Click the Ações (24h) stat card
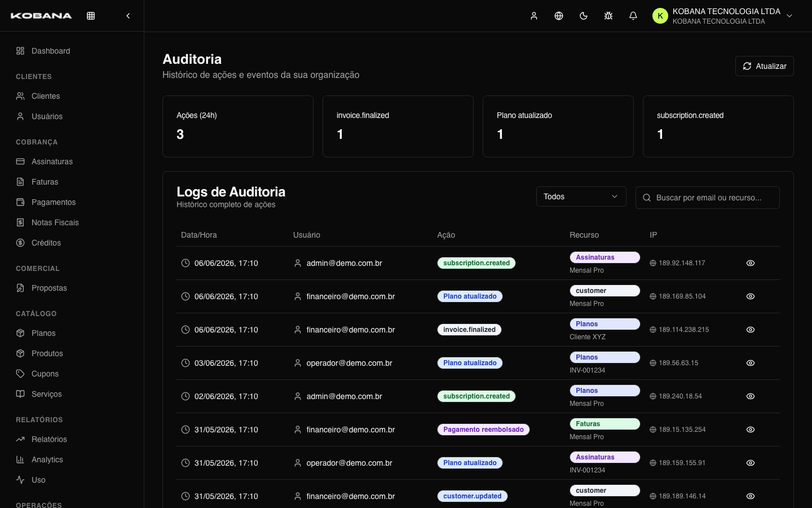 click(238, 126)
